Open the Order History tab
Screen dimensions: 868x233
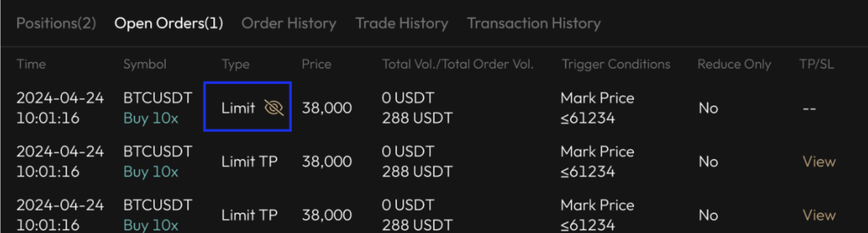click(289, 24)
